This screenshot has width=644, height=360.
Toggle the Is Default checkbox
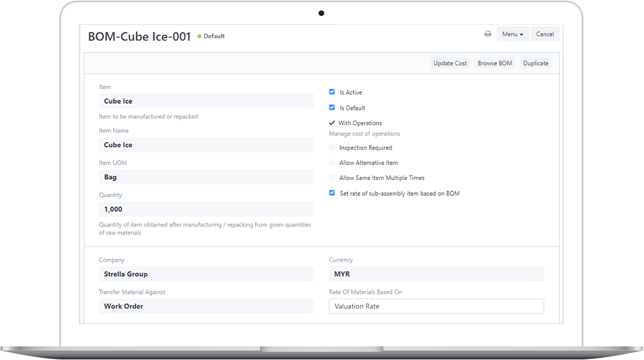(332, 107)
